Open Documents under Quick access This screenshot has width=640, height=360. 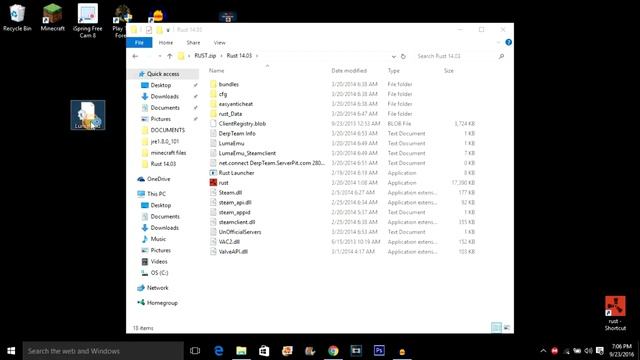point(165,108)
